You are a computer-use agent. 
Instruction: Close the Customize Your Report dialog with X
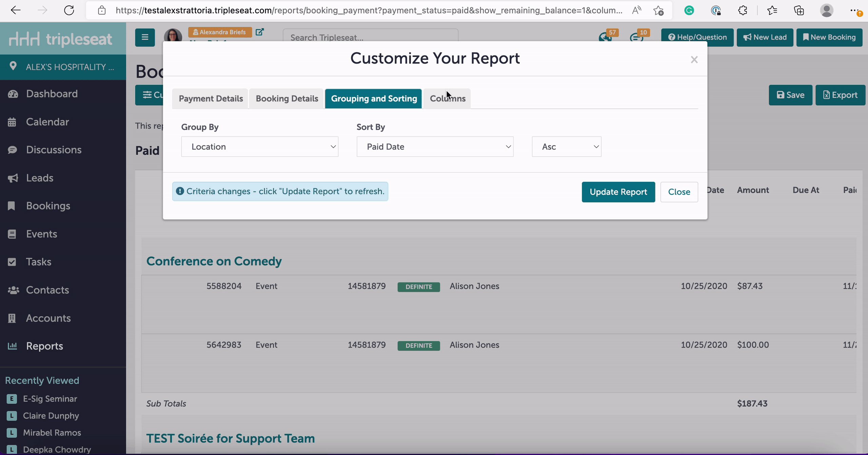pyautogui.click(x=694, y=60)
